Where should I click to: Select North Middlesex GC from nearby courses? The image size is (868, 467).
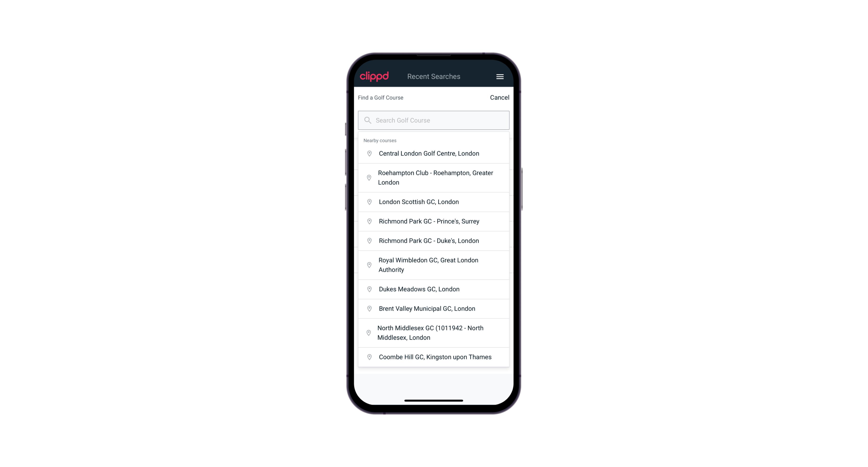click(x=434, y=332)
